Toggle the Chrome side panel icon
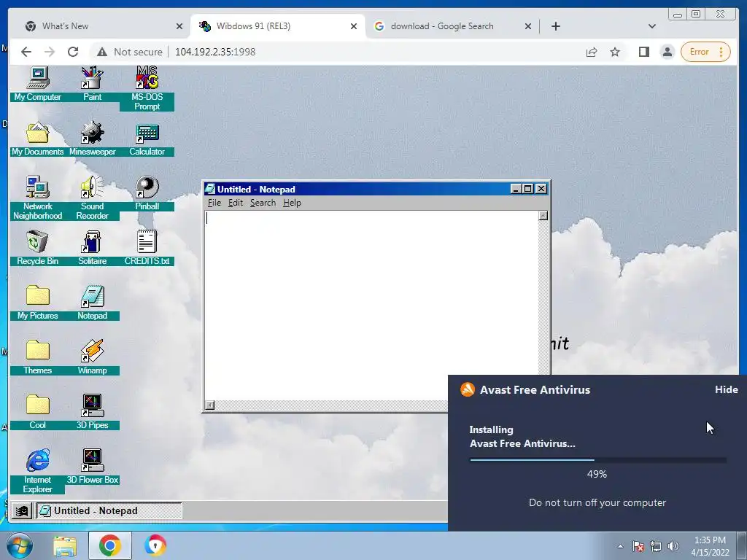747x560 pixels. (x=644, y=52)
